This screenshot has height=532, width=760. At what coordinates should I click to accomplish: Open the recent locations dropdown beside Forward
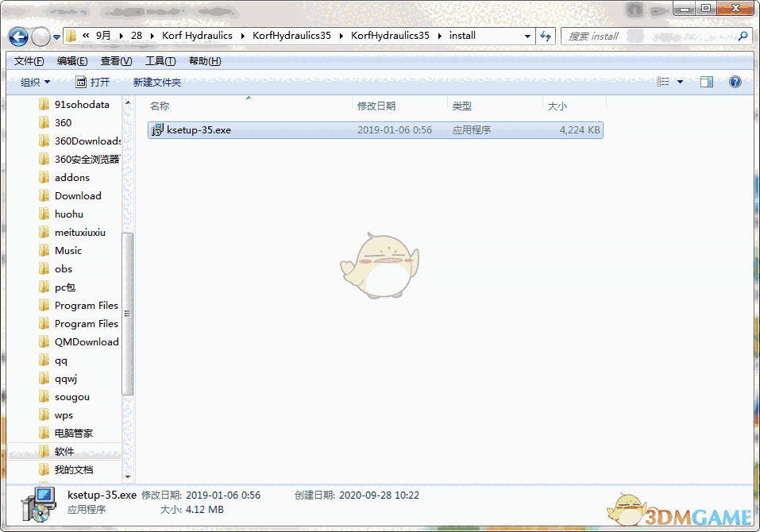pyautogui.click(x=56, y=37)
